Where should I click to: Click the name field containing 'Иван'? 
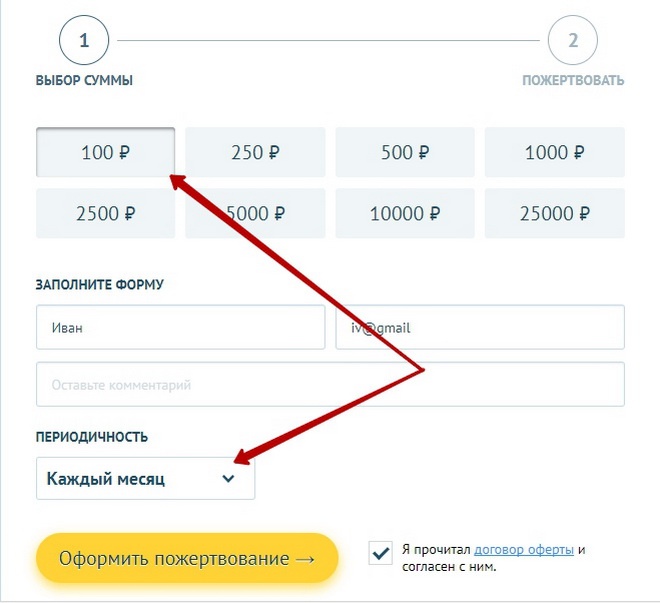(180, 327)
